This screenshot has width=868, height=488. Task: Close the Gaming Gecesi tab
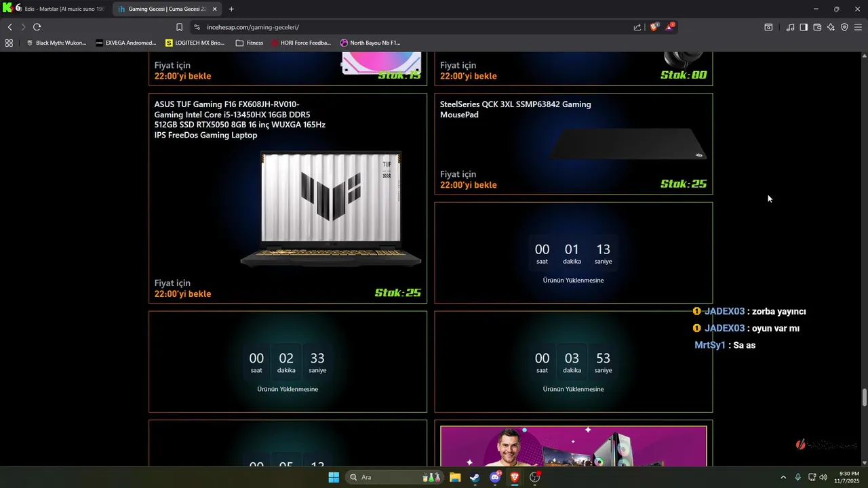pos(215,9)
